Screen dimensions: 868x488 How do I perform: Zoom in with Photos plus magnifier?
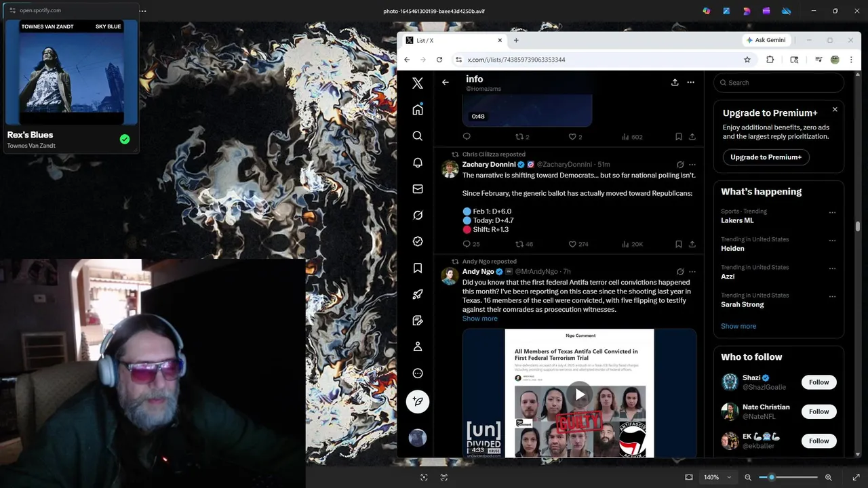click(x=828, y=477)
